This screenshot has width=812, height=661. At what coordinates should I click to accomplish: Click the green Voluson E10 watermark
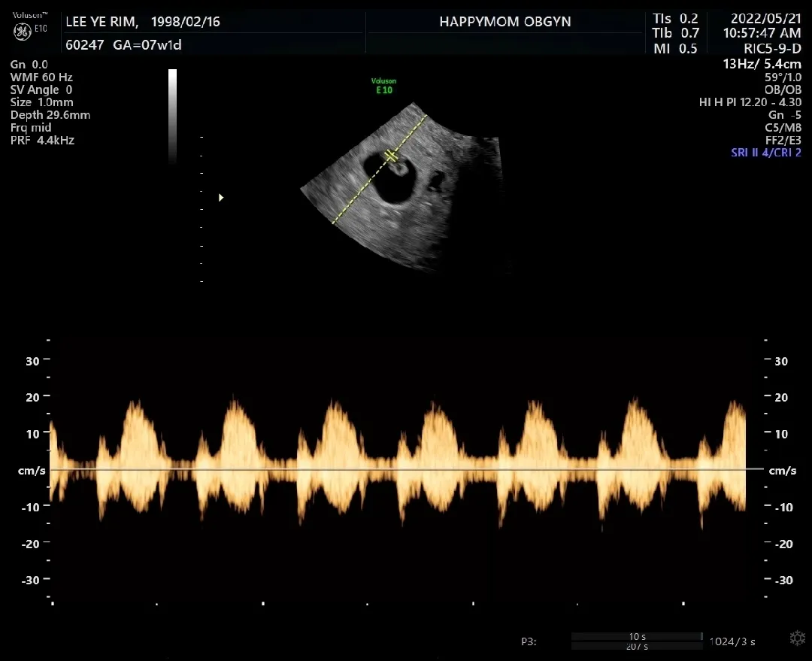click(383, 86)
